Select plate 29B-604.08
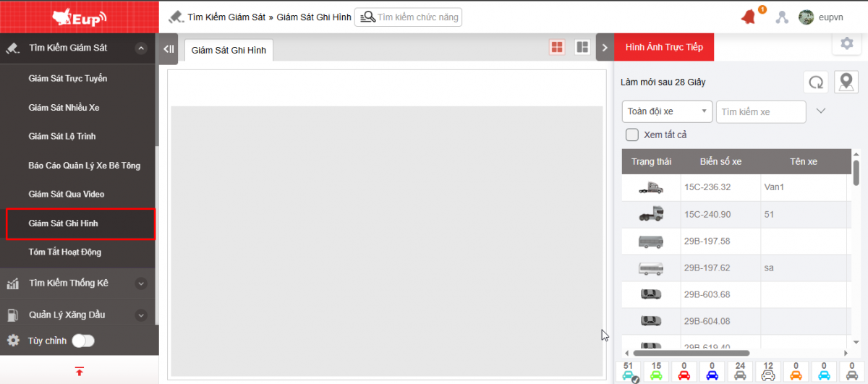This screenshot has width=868, height=384. coord(707,321)
